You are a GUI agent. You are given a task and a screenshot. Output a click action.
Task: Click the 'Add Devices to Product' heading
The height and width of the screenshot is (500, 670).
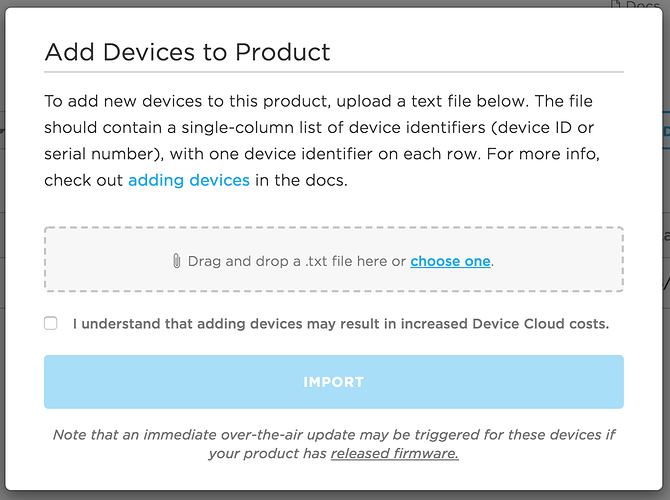pos(187,51)
